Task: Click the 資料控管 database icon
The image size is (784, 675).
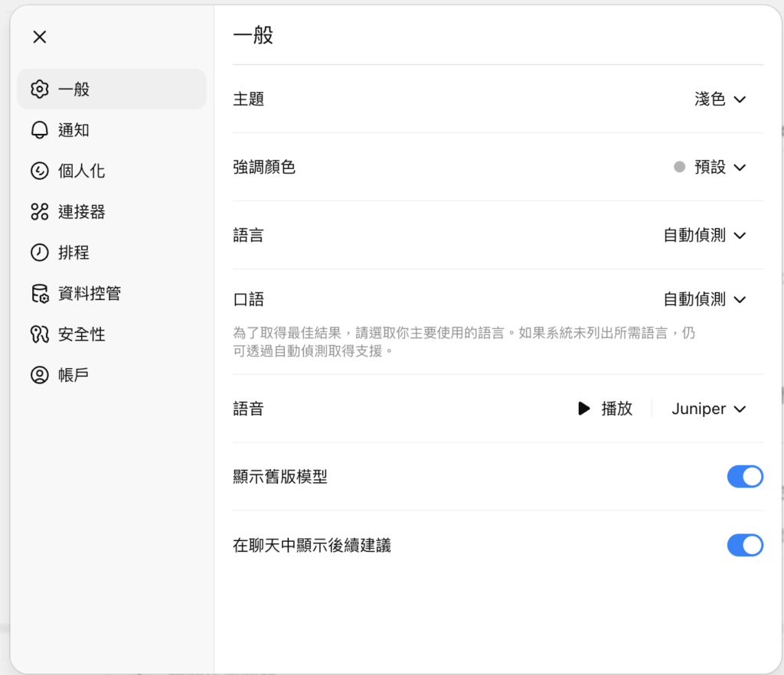Action: (x=39, y=293)
